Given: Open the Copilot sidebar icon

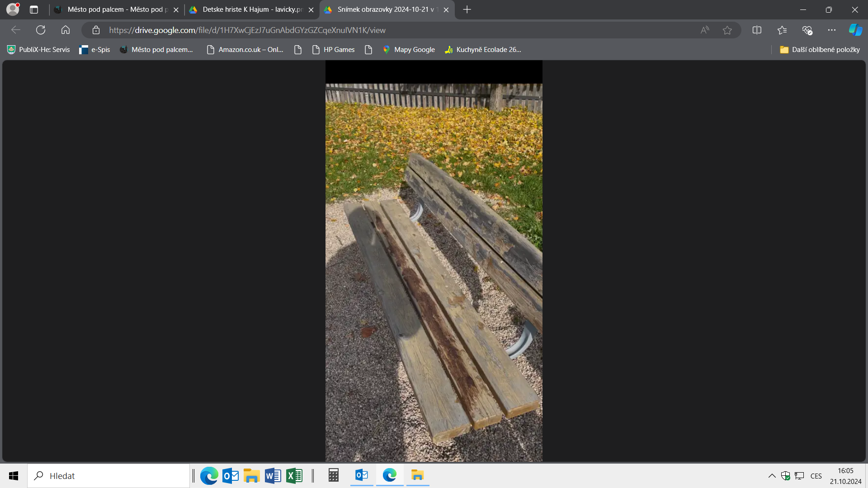Looking at the screenshot, I should (855, 30).
